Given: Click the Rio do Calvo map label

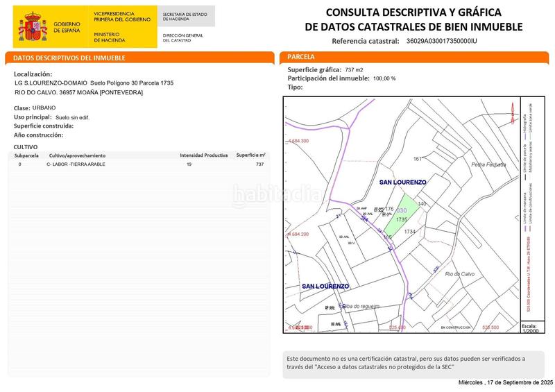Looking at the screenshot, I should (x=459, y=273).
